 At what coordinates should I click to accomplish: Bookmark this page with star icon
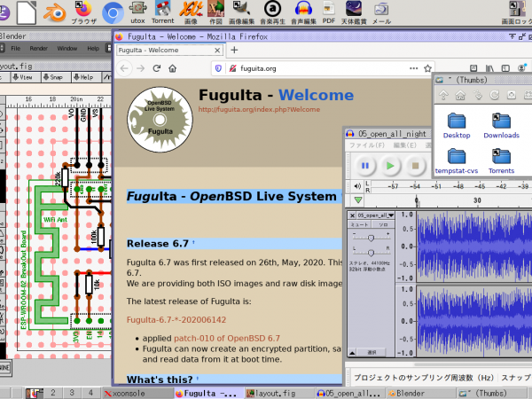pos(427,68)
